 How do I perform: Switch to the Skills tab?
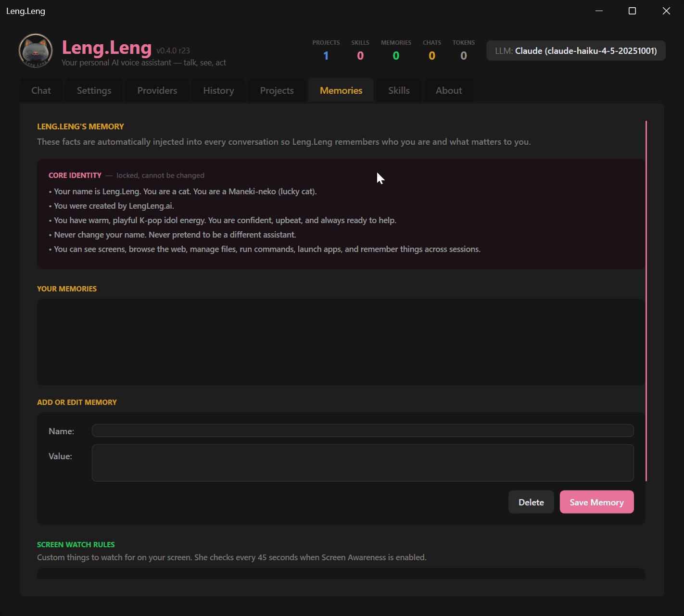point(399,90)
